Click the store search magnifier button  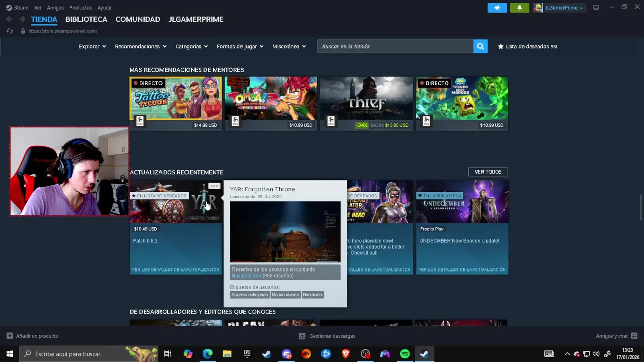[480, 46]
